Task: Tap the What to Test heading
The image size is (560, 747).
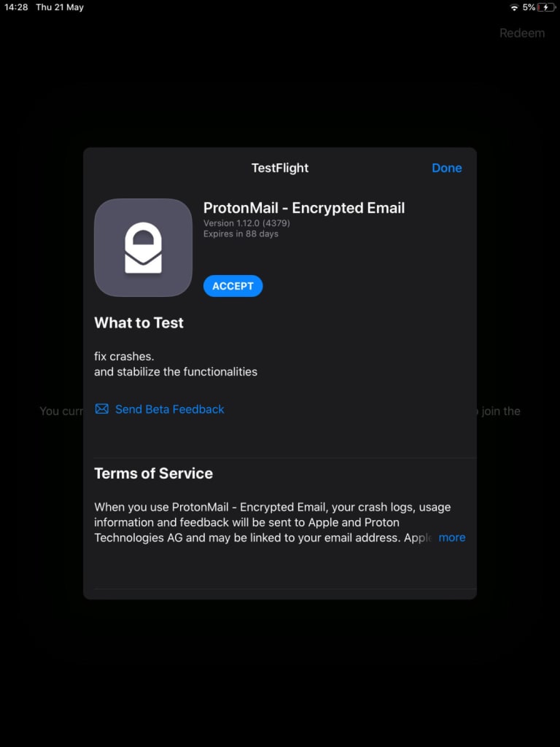Action: 139,322
